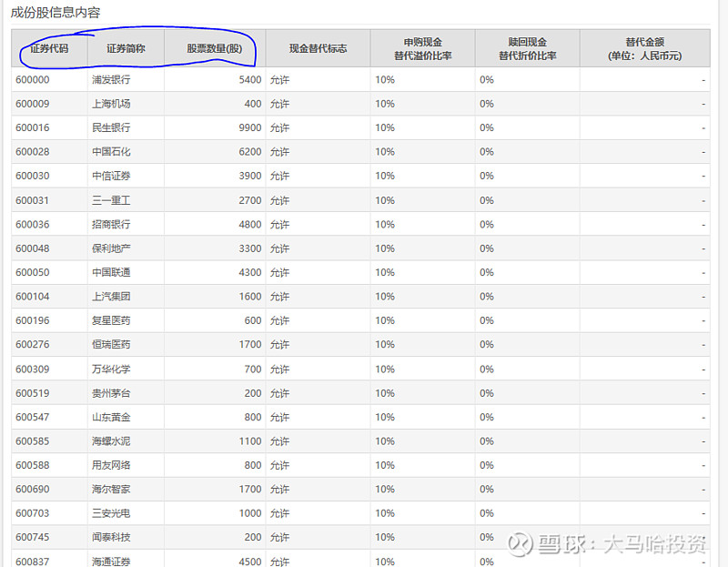
Task: Select stock code 600547
Action: (x=33, y=418)
